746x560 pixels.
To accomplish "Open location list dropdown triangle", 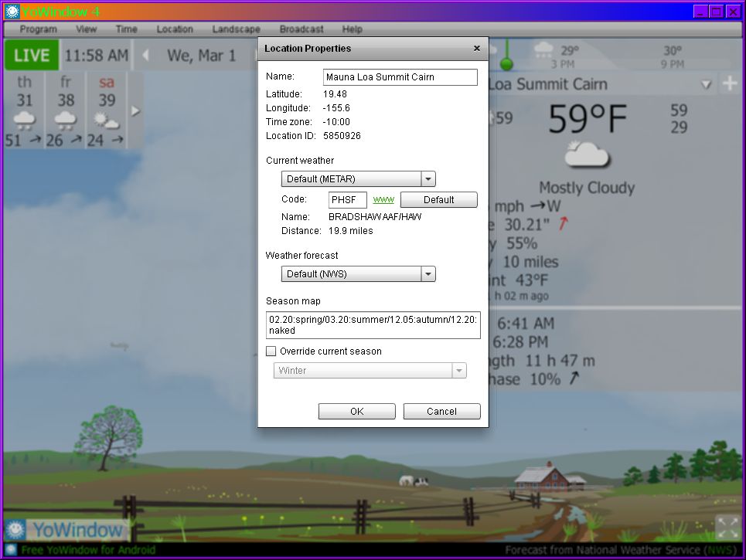I will pyautogui.click(x=707, y=85).
